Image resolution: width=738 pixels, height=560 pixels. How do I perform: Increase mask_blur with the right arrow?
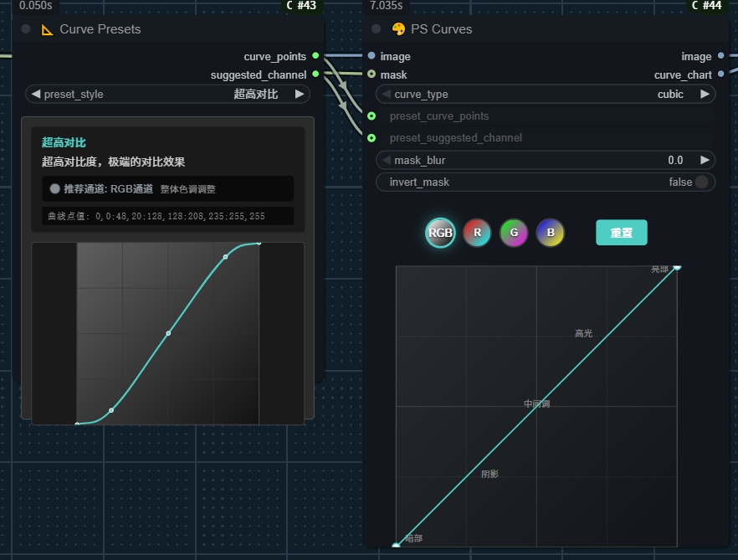point(705,160)
